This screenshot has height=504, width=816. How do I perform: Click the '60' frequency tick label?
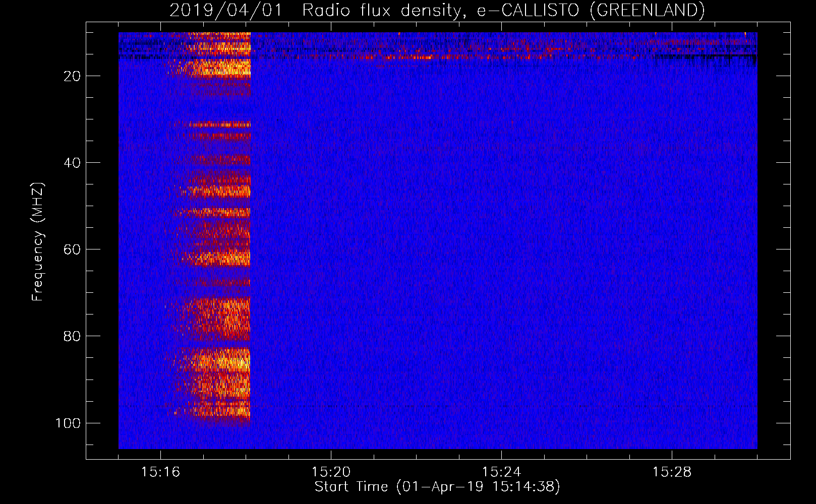(72, 249)
